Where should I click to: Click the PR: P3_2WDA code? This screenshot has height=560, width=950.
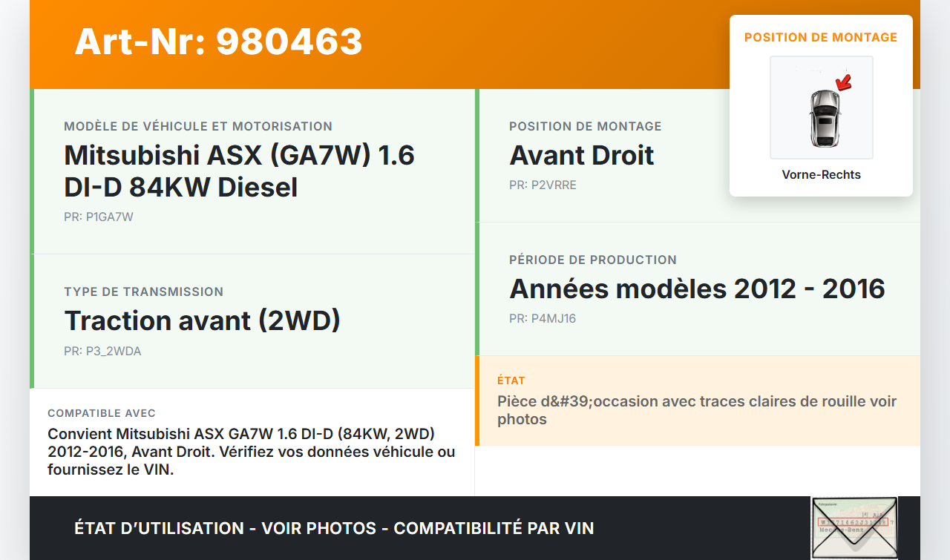point(102,352)
